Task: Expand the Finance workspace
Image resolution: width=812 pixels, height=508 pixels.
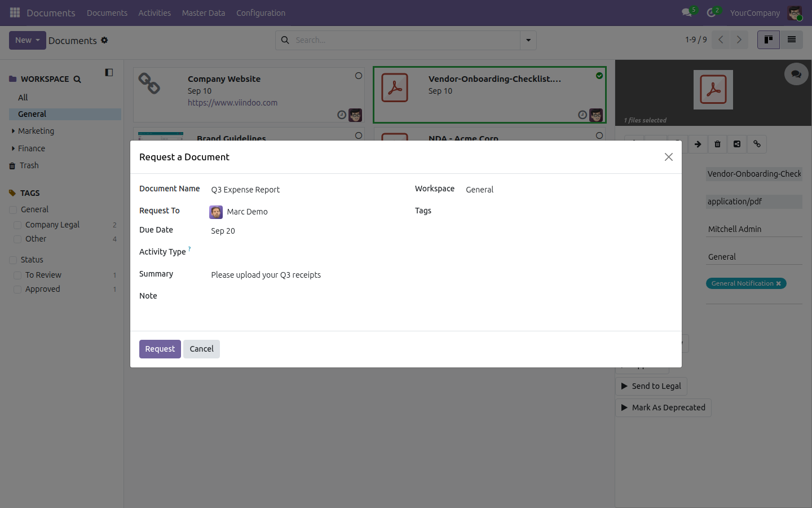Action: tap(13, 148)
